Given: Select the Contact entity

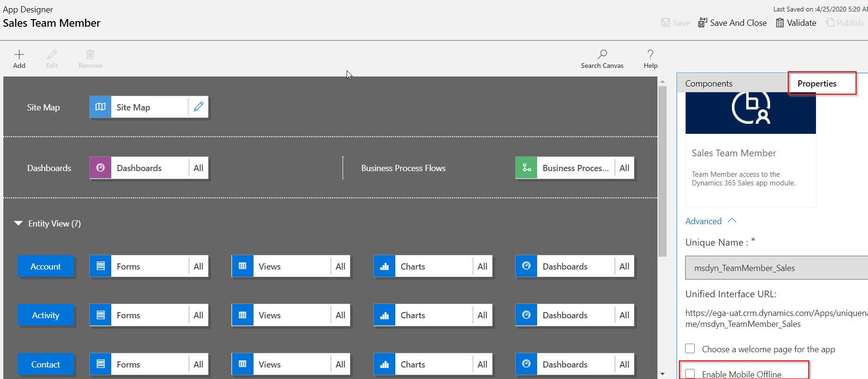Looking at the screenshot, I should pos(46,364).
